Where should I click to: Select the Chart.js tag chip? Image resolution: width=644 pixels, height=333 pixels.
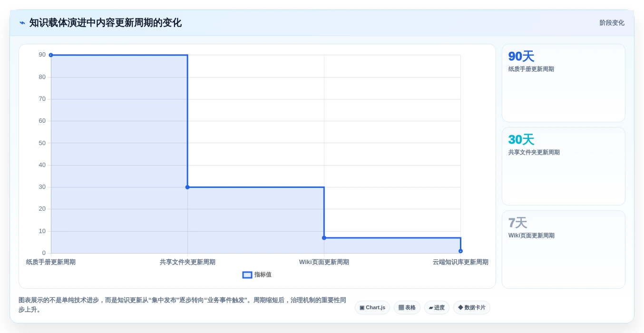(x=372, y=308)
